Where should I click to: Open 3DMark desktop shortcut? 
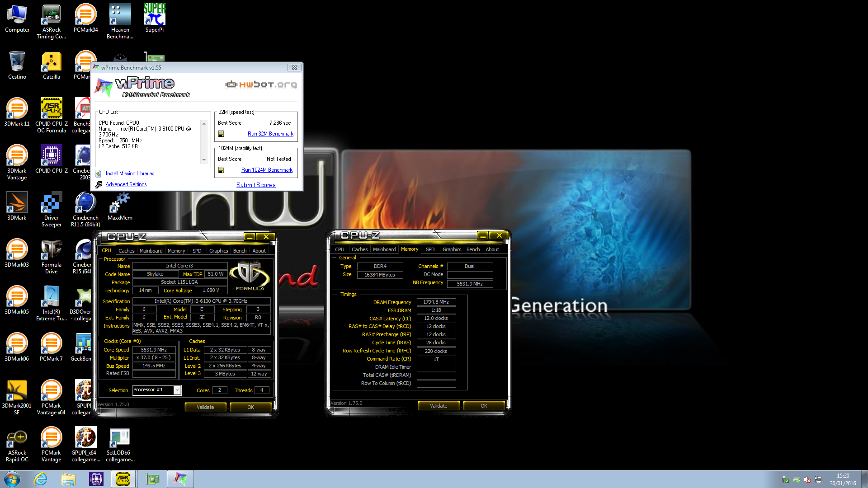[x=17, y=206]
